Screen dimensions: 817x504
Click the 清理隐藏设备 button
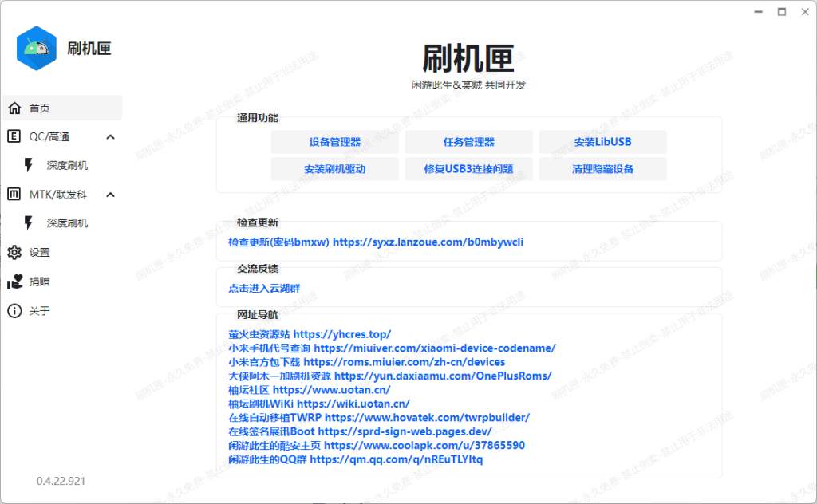pyautogui.click(x=602, y=169)
